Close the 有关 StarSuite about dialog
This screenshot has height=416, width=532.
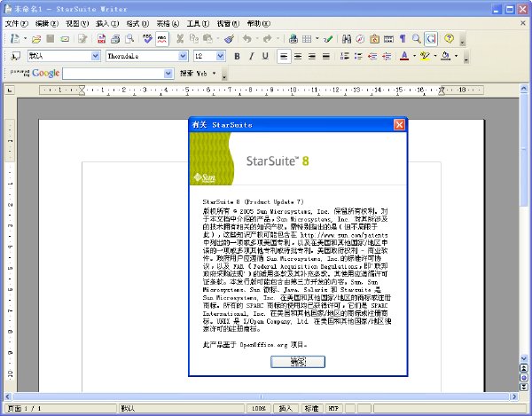tap(399, 125)
